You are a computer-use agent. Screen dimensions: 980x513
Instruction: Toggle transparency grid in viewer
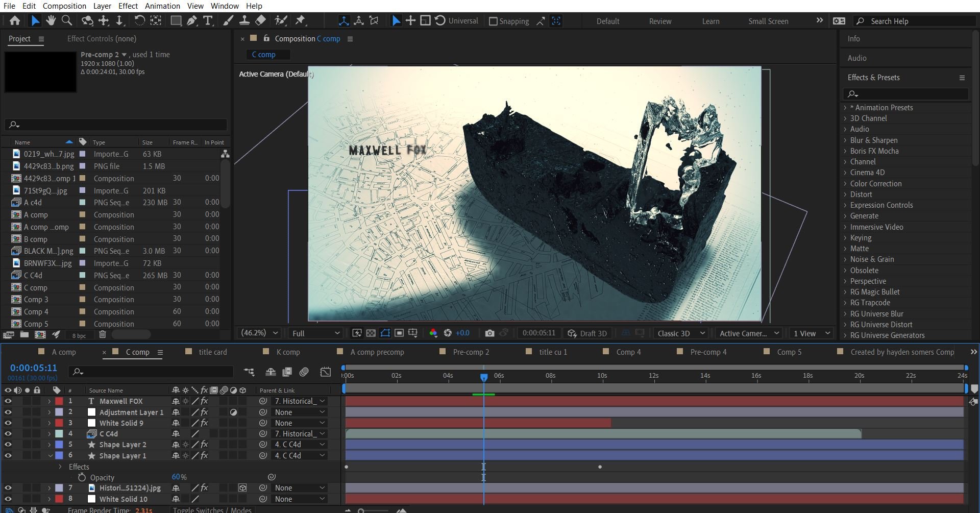pyautogui.click(x=371, y=333)
